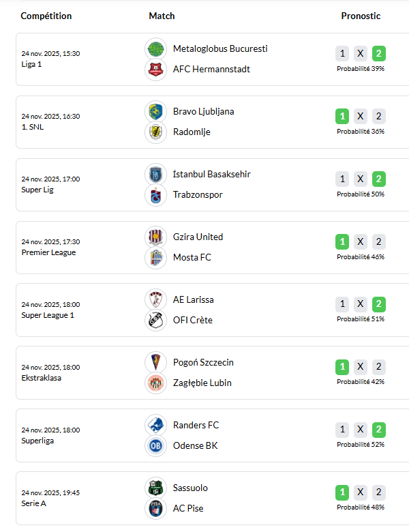Image resolution: width=409 pixels, height=532 pixels.
Task: Open the AC Pise team link
Action: (x=188, y=508)
